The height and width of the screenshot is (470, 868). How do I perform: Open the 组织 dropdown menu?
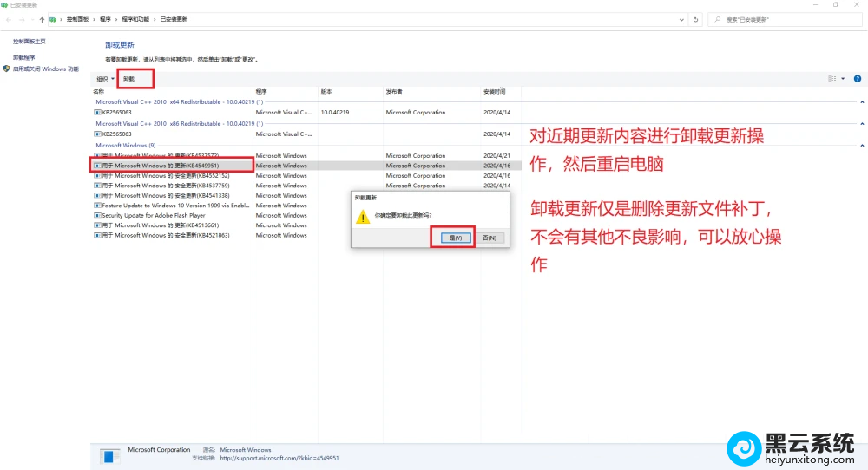(x=105, y=79)
